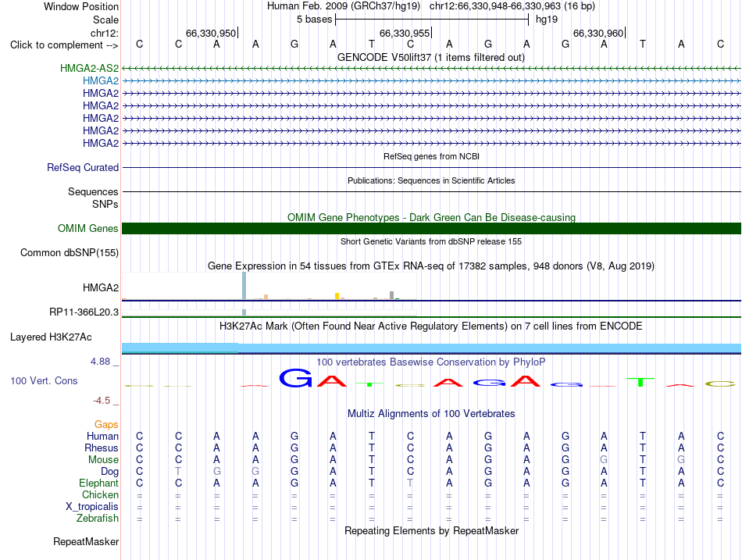Click the chr12: ruler label
Viewport: 742px width, 560px height.
(105, 33)
